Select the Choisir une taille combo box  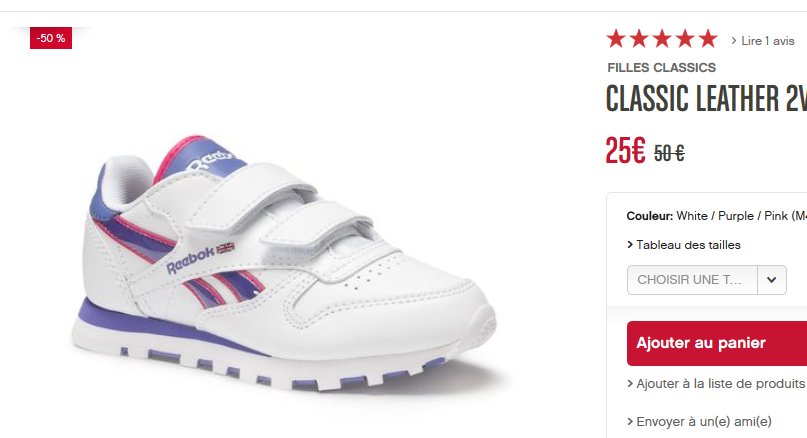707,280
